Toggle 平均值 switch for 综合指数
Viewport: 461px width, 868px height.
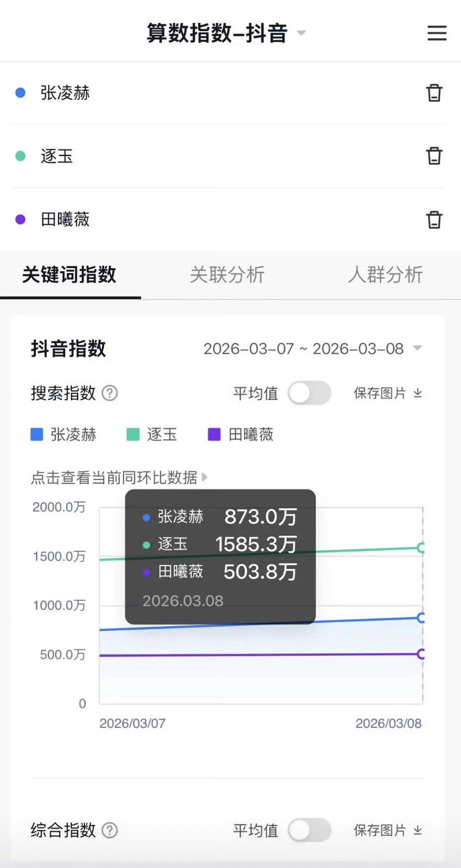[x=310, y=830]
